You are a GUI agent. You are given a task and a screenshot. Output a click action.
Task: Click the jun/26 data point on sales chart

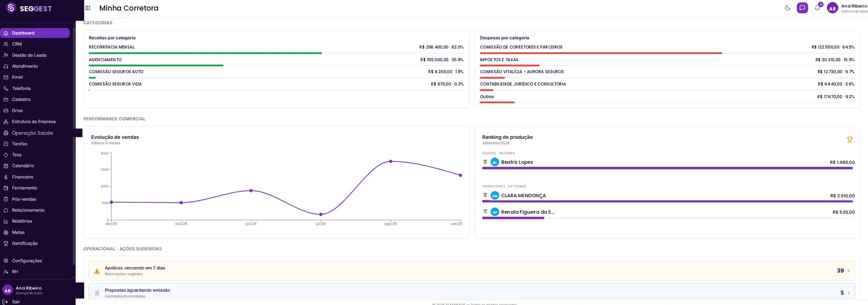(x=251, y=190)
